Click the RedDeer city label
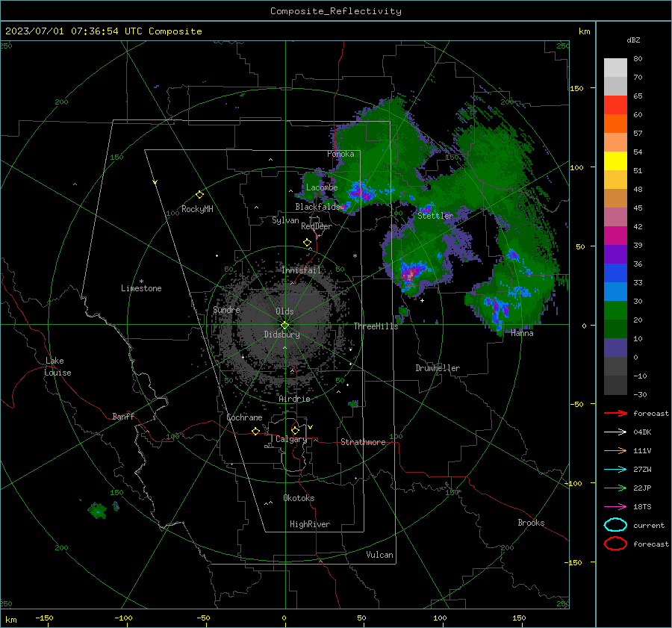The width and height of the screenshot is (672, 628). pyautogui.click(x=317, y=226)
